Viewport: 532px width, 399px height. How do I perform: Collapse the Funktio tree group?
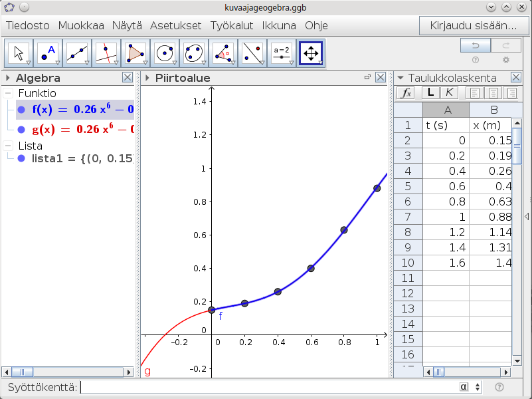coord(7,94)
